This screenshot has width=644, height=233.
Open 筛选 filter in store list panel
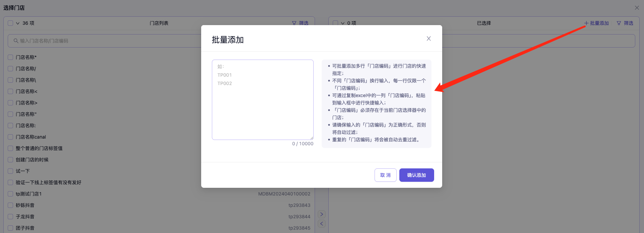pyautogui.click(x=300, y=23)
